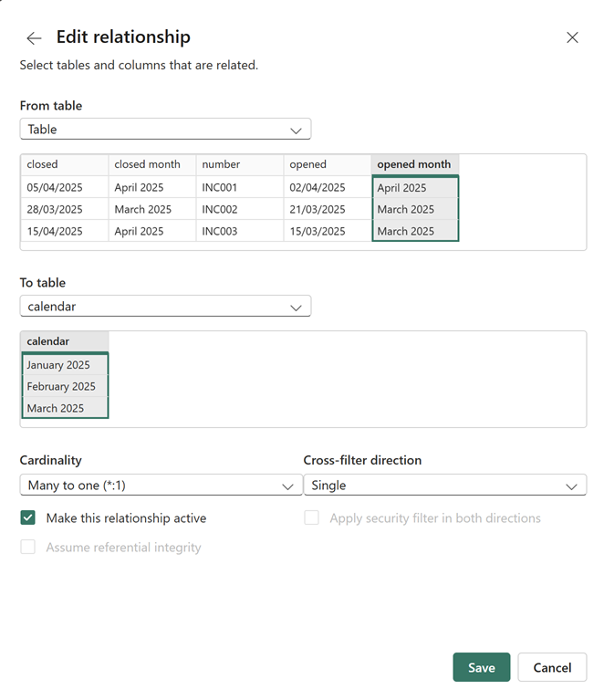Viewport: 604px width, 700px height.
Task: Open the From table dropdown
Action: click(165, 130)
